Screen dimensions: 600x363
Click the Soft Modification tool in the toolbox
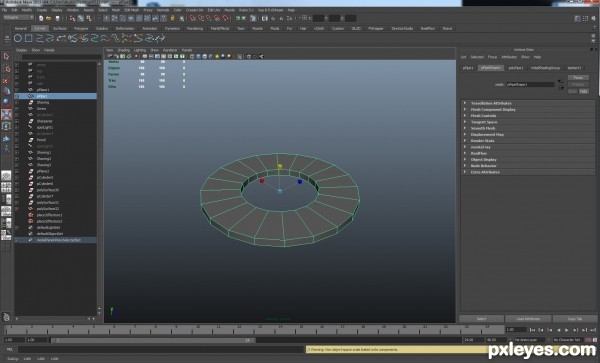point(6,138)
